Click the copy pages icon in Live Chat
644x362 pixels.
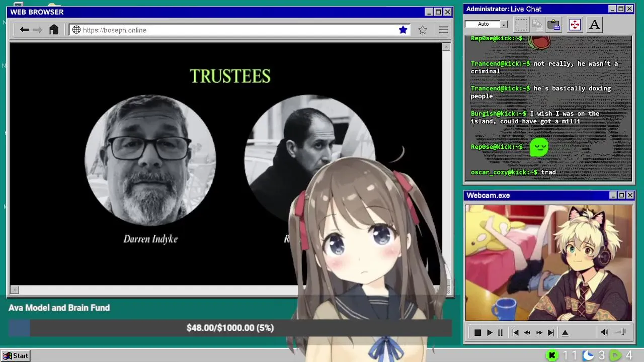(x=537, y=24)
